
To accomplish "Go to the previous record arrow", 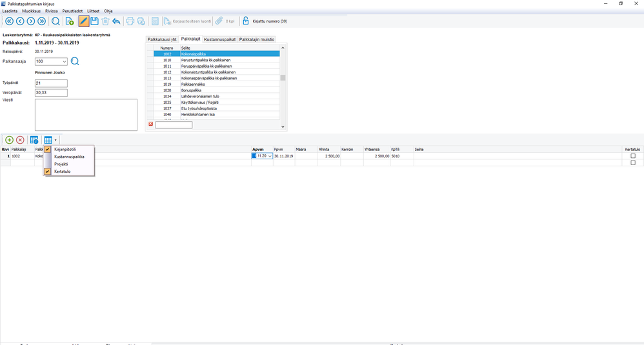I will (20, 21).
